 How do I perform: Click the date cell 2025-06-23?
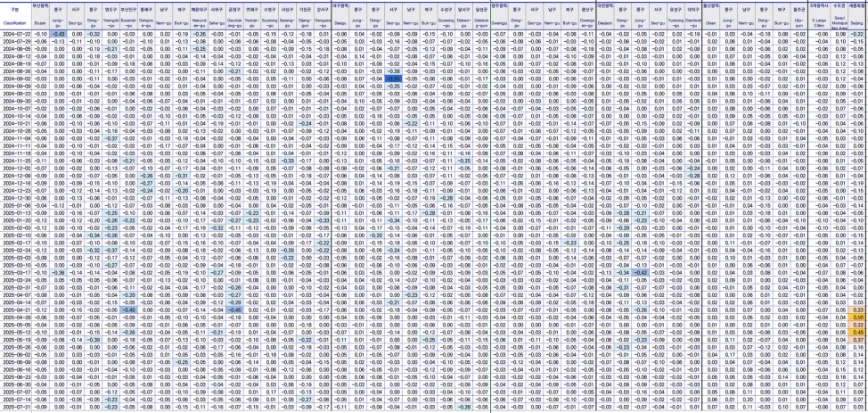14,377
